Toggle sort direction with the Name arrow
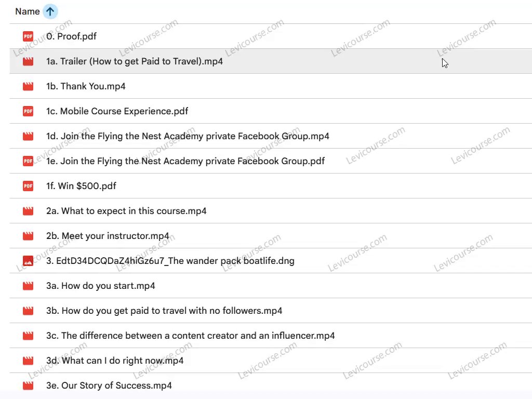 (x=50, y=11)
